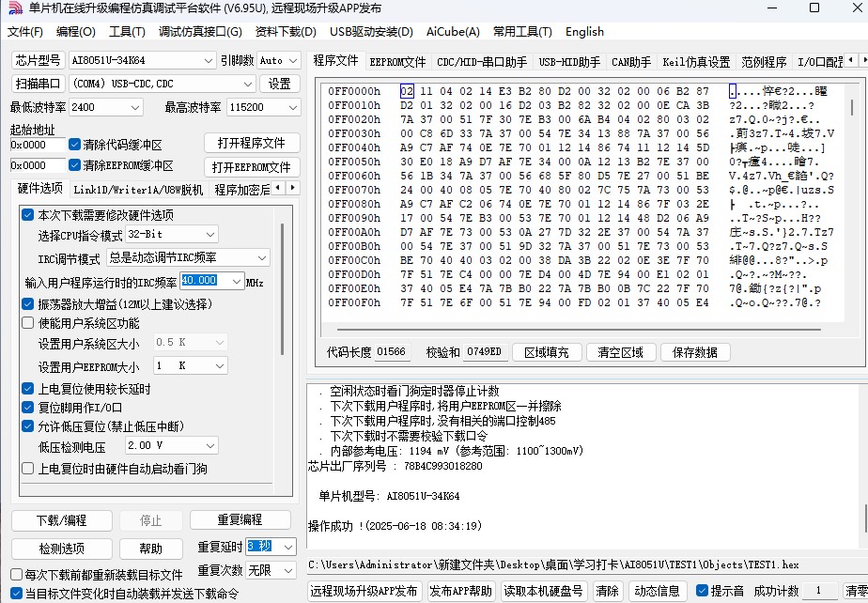This screenshot has height=603, width=868.
Task: Click the 下载/编程 button
Action: 61,520
